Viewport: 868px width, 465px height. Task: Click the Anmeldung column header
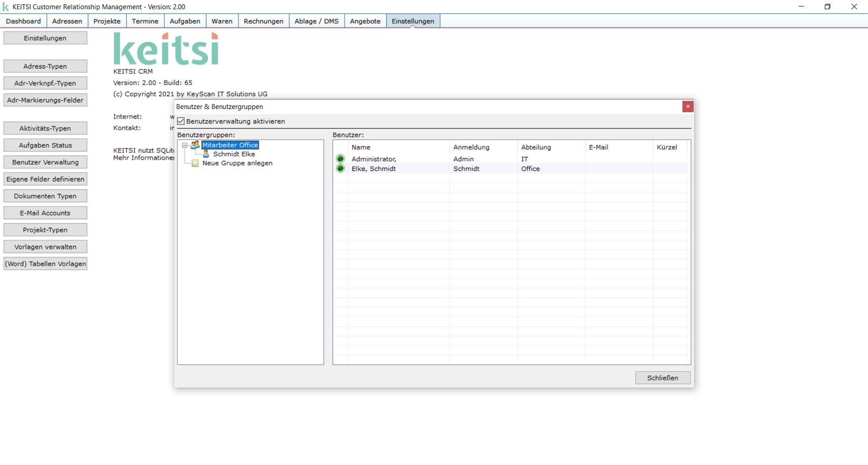click(483, 147)
